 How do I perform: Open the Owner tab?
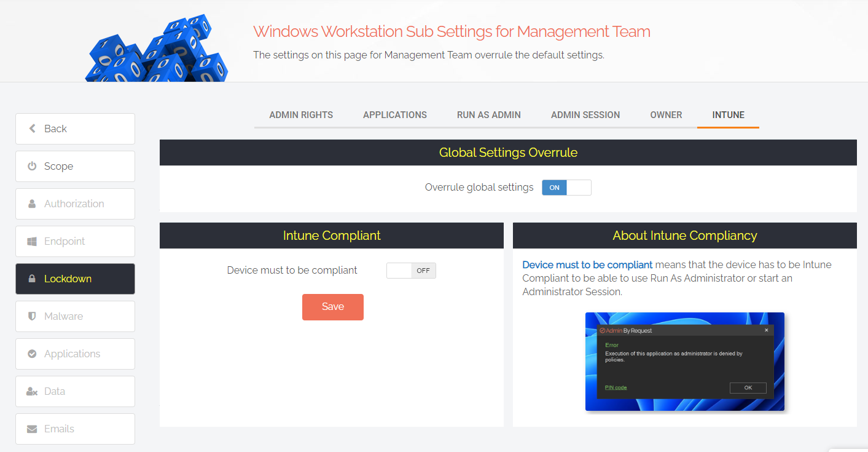tap(666, 115)
